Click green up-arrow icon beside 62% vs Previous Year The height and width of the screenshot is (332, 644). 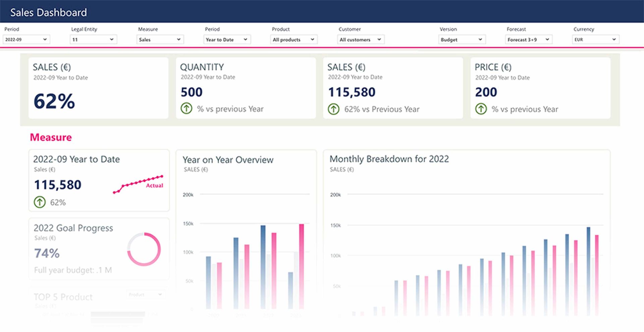(333, 109)
